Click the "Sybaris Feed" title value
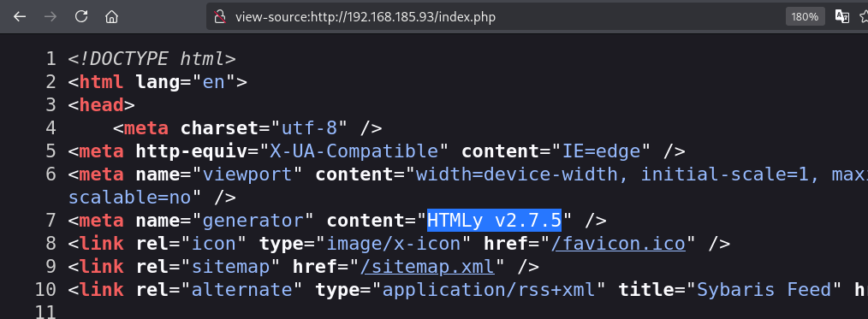 pyautogui.click(x=764, y=289)
